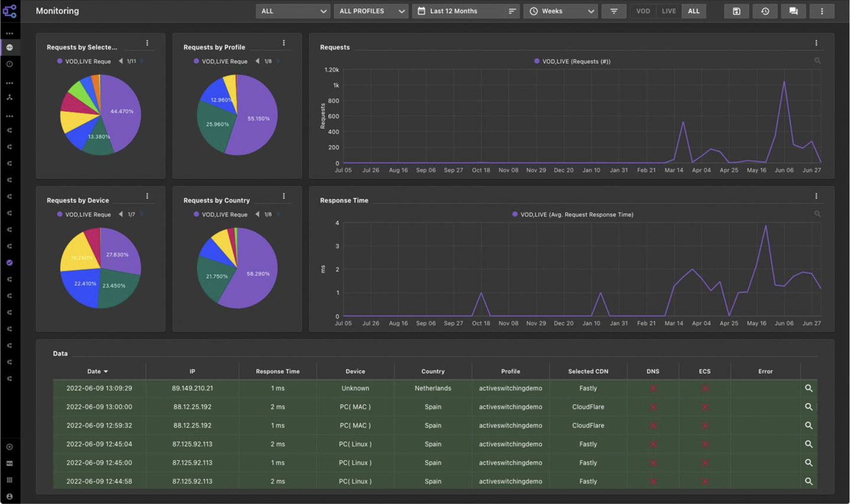Open the globe monitoring icon in sidebar
The height and width of the screenshot is (504, 850).
point(9,48)
